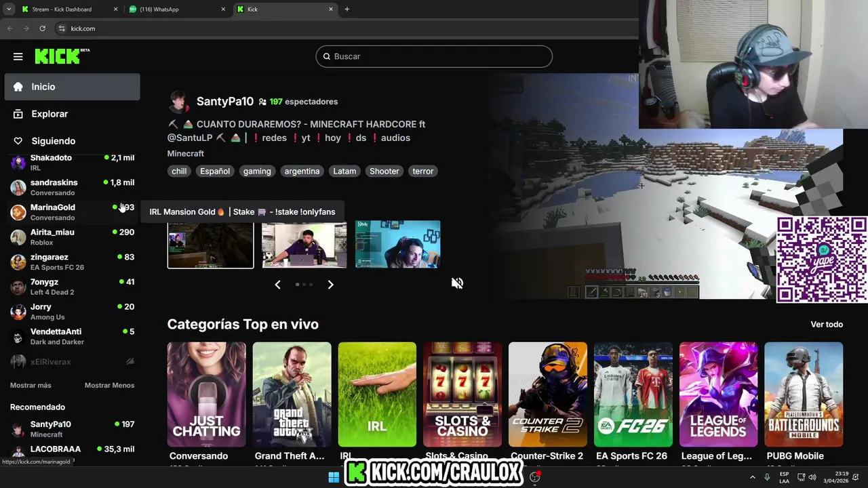Click Mostrar Menos in sidebar
This screenshot has width=868, height=488.
(109, 385)
